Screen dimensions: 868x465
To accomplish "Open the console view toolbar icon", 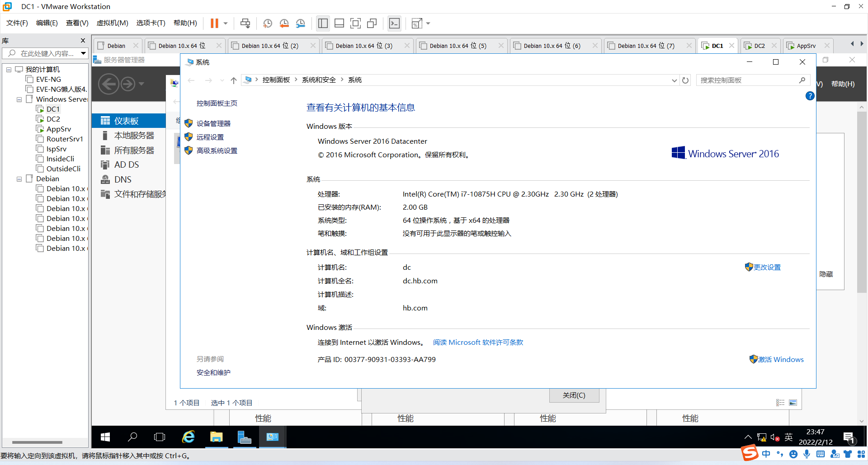I will coord(394,23).
